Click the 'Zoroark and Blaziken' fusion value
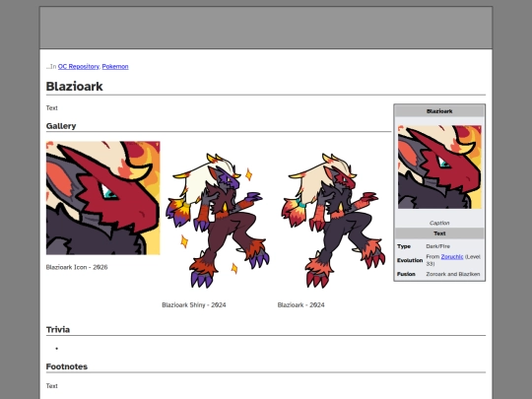 [x=453, y=274]
